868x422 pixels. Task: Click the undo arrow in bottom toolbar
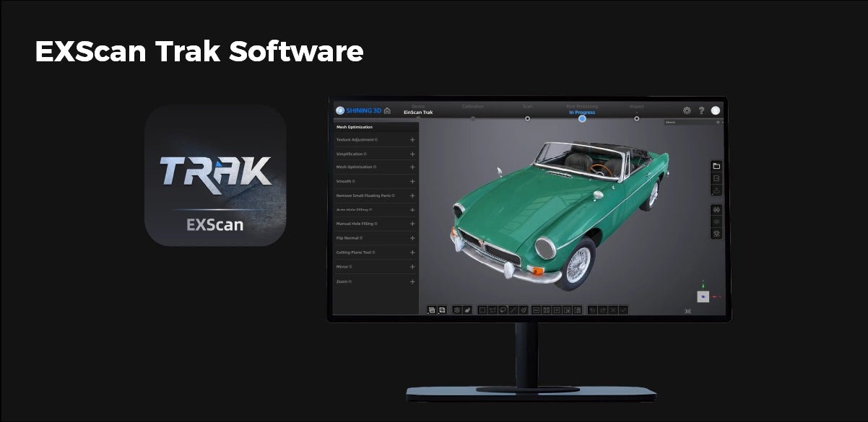point(593,310)
